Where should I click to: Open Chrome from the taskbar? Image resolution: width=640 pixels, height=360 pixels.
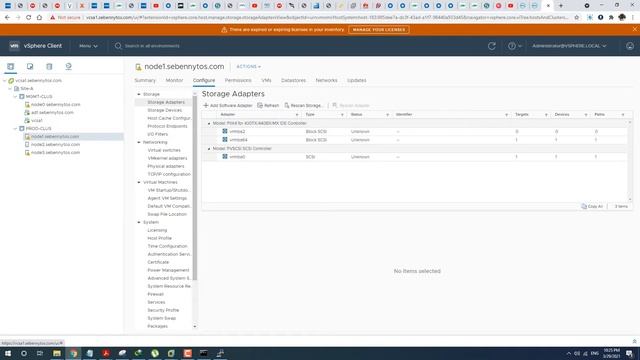pyautogui.click(x=73, y=353)
